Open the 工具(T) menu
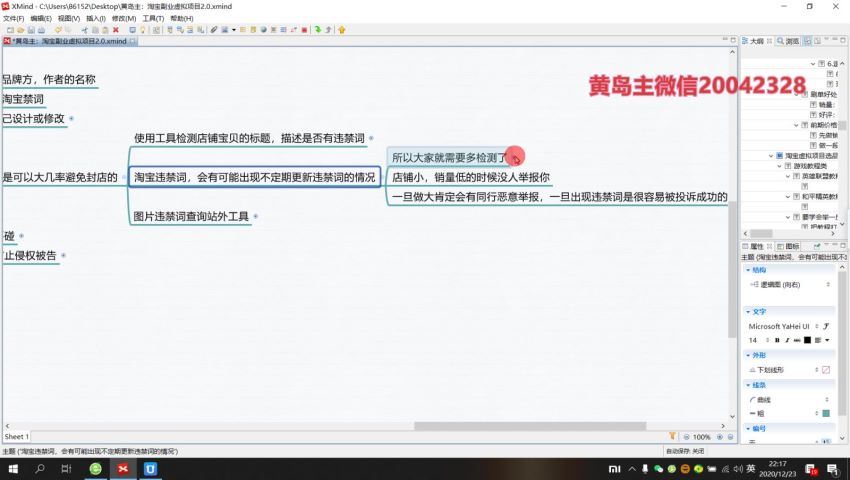This screenshot has height=480, width=850. 153,18
